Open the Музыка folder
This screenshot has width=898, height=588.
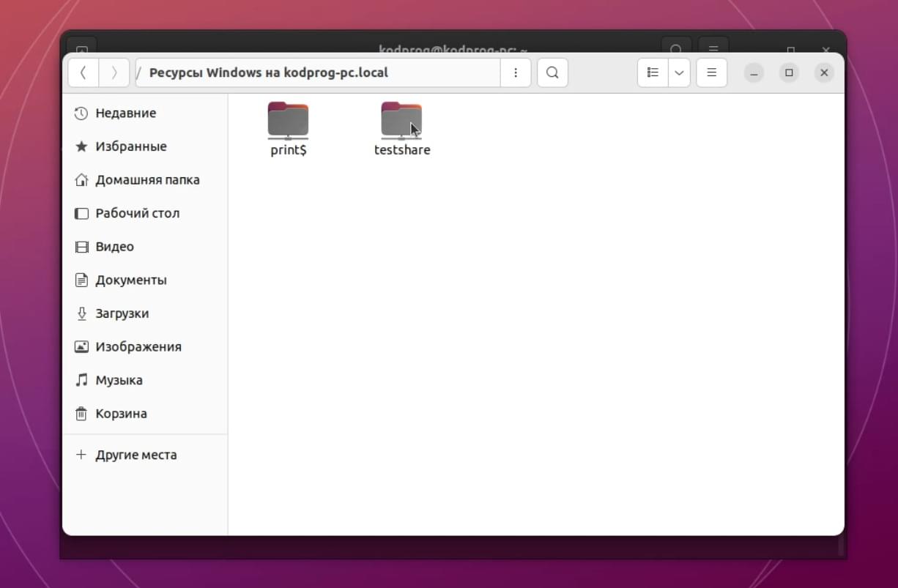(145, 380)
